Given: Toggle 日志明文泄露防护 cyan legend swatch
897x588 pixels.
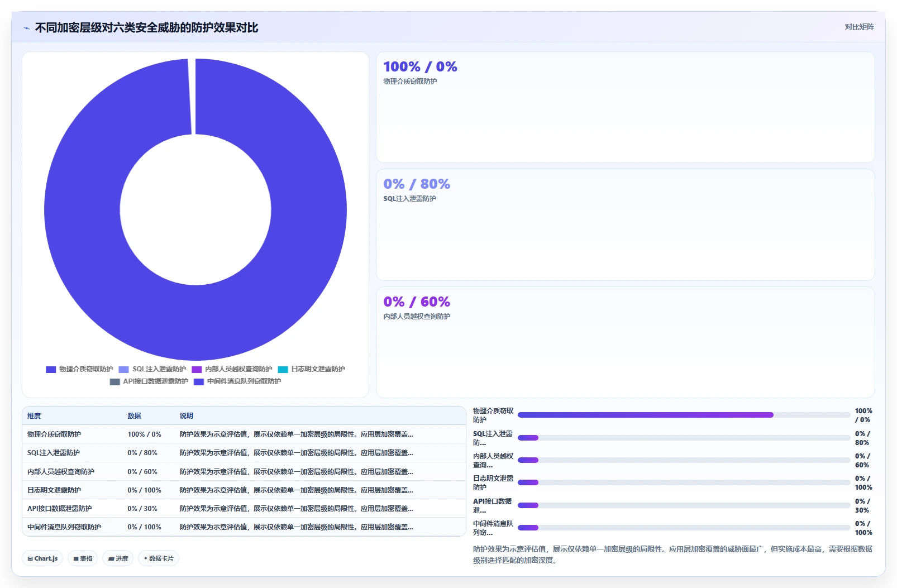Looking at the screenshot, I should 283,370.
